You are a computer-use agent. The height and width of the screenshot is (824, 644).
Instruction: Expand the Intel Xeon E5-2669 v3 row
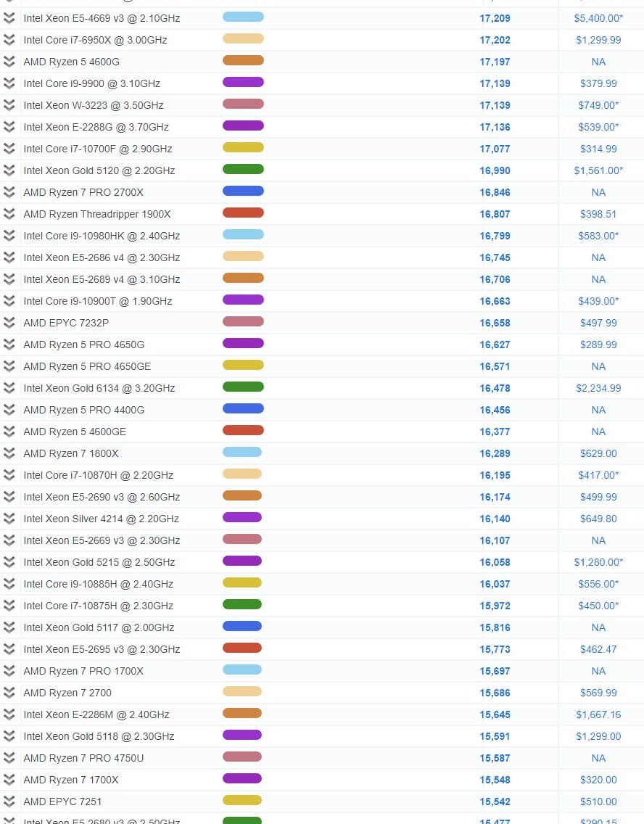9,541
